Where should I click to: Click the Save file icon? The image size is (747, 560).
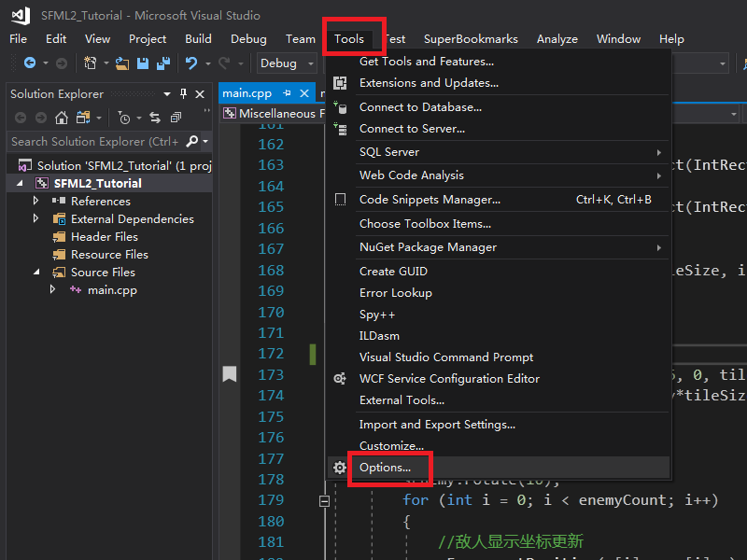pos(143,63)
